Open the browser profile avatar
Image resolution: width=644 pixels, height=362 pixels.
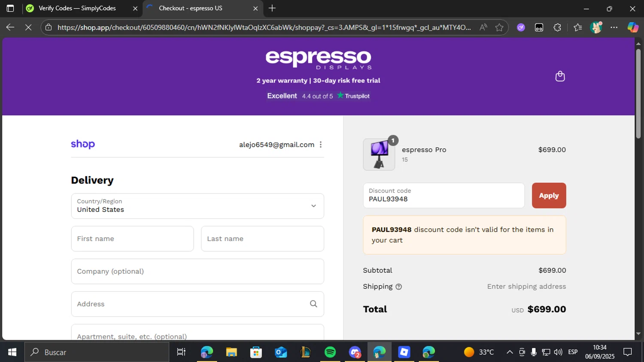pos(596,27)
